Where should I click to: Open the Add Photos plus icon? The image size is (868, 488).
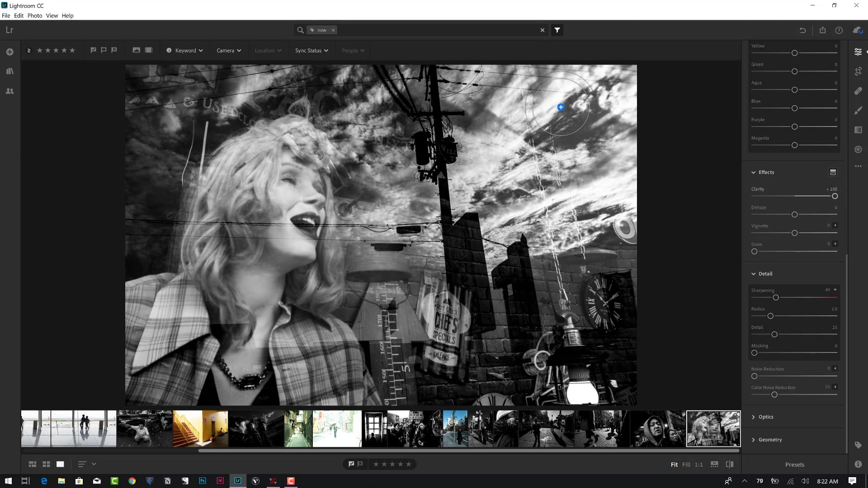tap(9, 52)
